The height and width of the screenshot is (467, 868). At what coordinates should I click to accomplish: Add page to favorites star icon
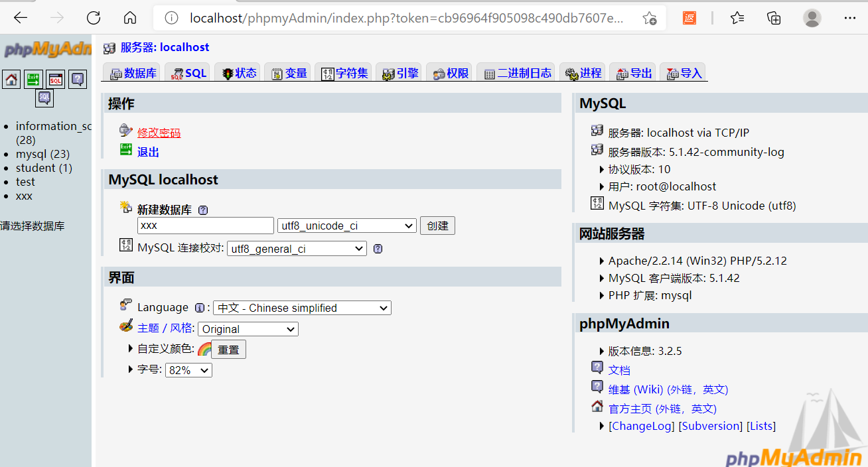coord(650,18)
